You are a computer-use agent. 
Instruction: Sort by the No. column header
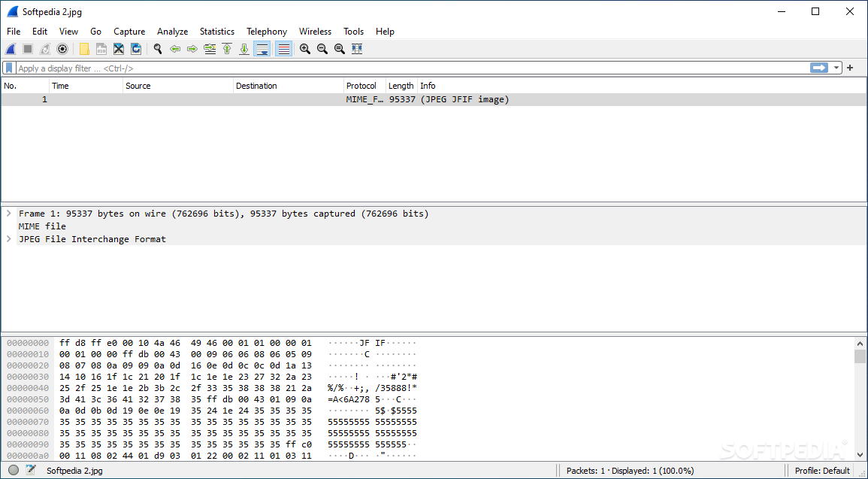click(x=25, y=86)
